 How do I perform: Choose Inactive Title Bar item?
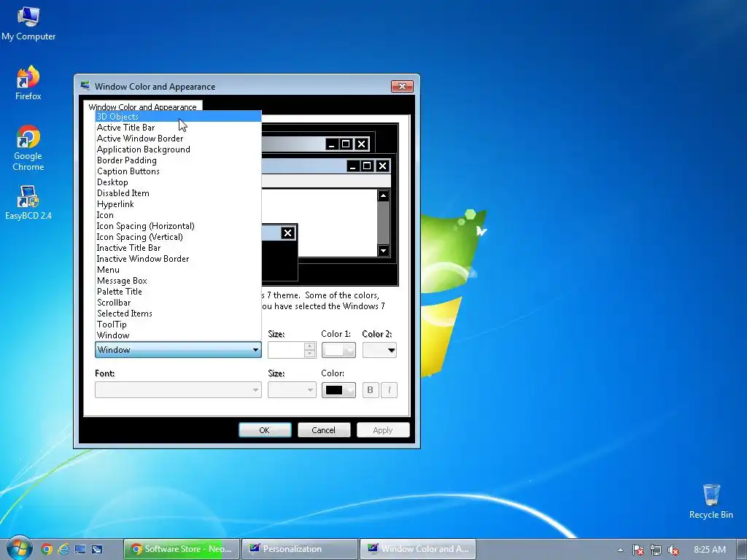(178, 248)
